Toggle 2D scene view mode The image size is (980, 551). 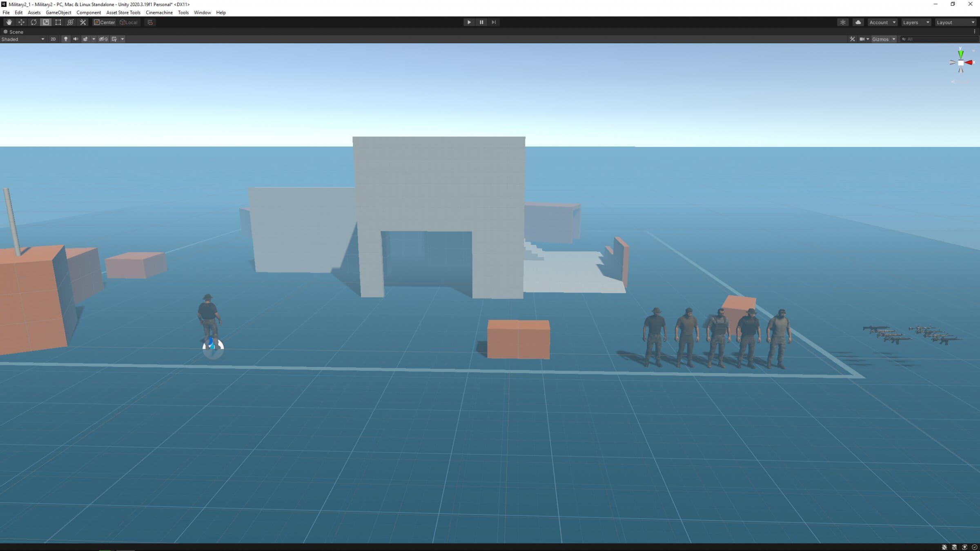click(x=53, y=39)
